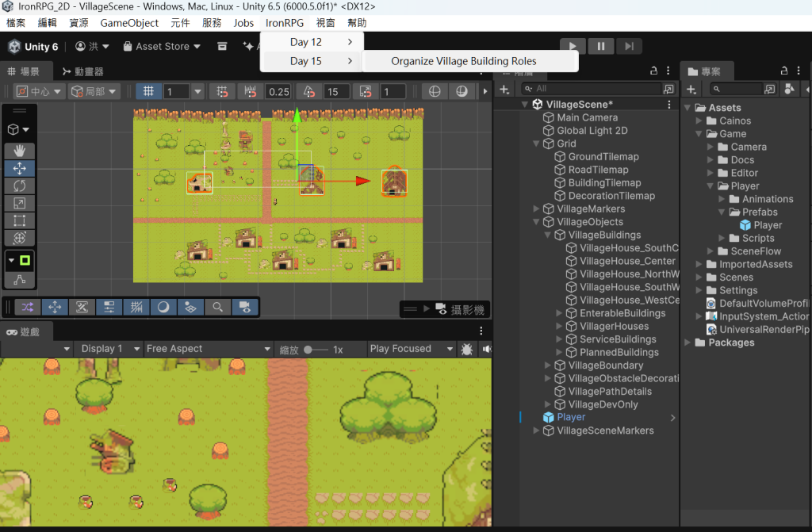Toggle the shaded sphere view icon
This screenshot has height=532, width=812.
click(x=462, y=92)
